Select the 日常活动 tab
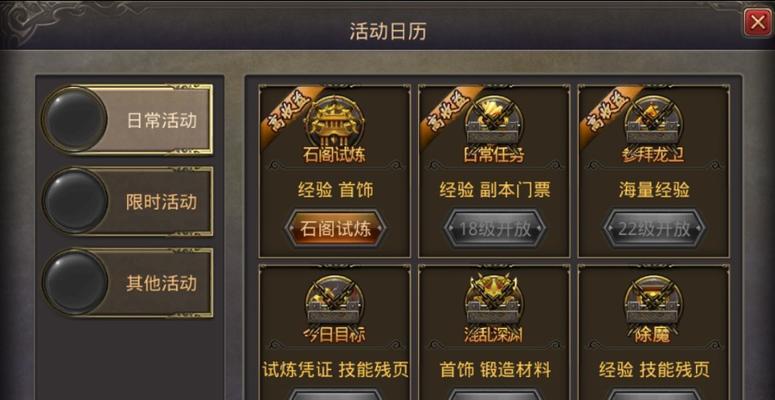Viewport: 775px width, 400px height. click(128, 120)
